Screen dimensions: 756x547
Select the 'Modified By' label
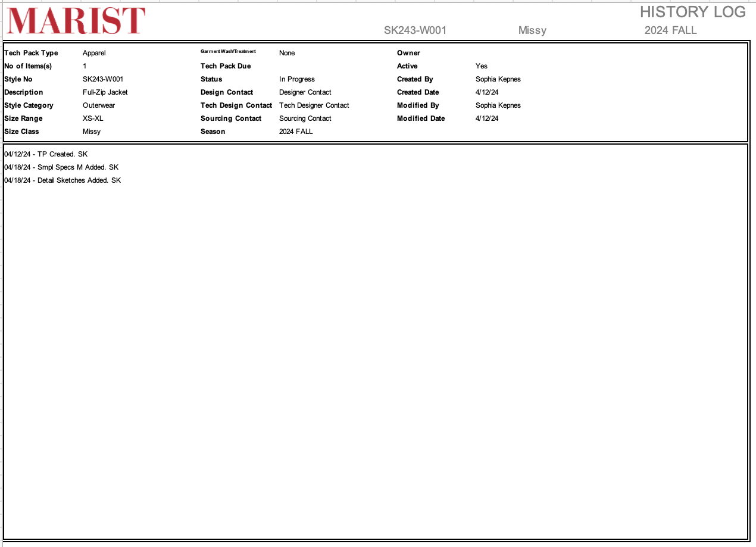(418, 105)
